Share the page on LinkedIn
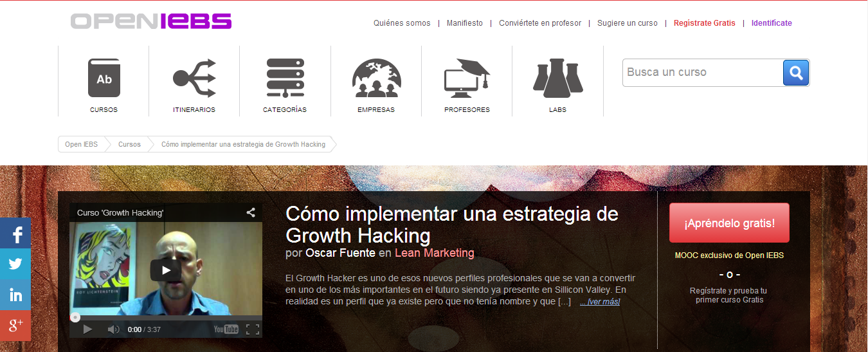868x352 pixels. tap(15, 295)
